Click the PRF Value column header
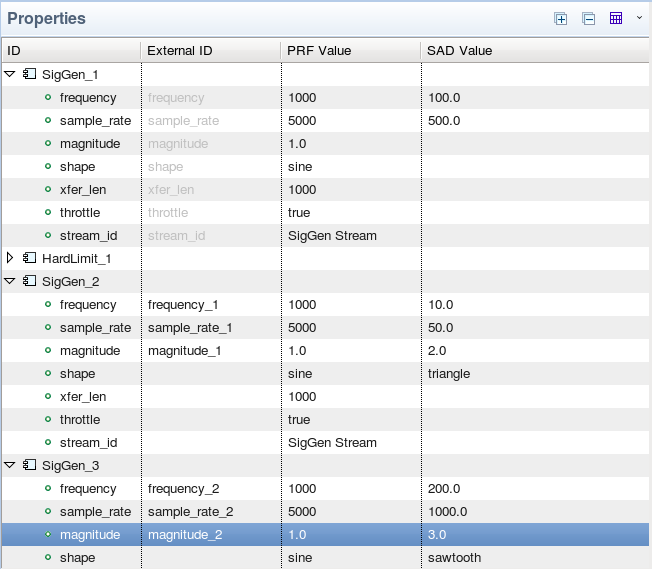 click(351, 51)
